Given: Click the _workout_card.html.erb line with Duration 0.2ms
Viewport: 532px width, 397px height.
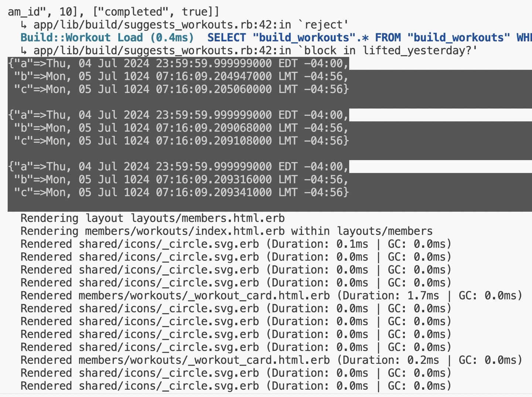Looking at the screenshot, I should [271, 360].
